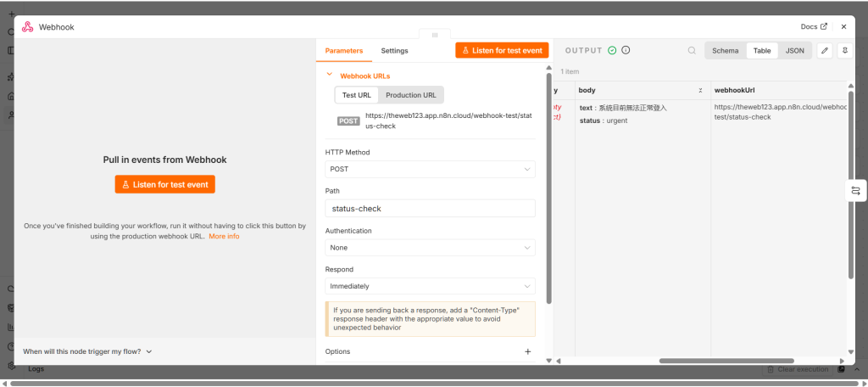Add an option with the plus icon
Image resolution: width=868 pixels, height=387 pixels.
pyautogui.click(x=527, y=351)
